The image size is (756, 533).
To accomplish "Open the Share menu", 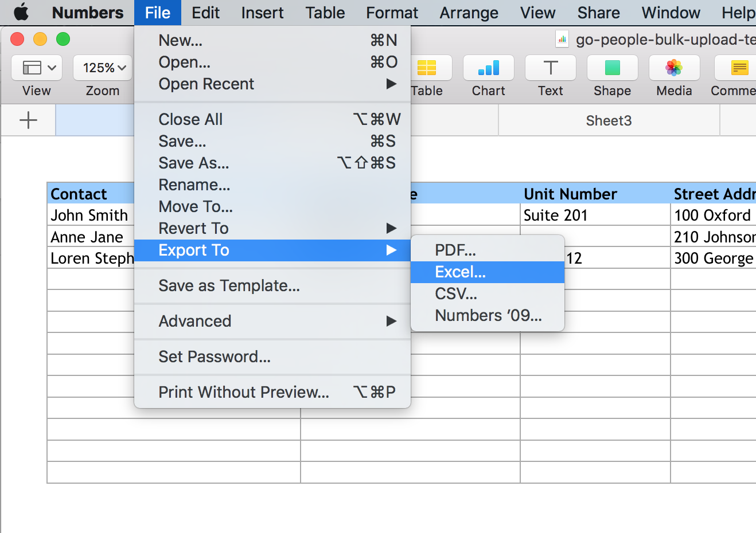I will 599,13.
